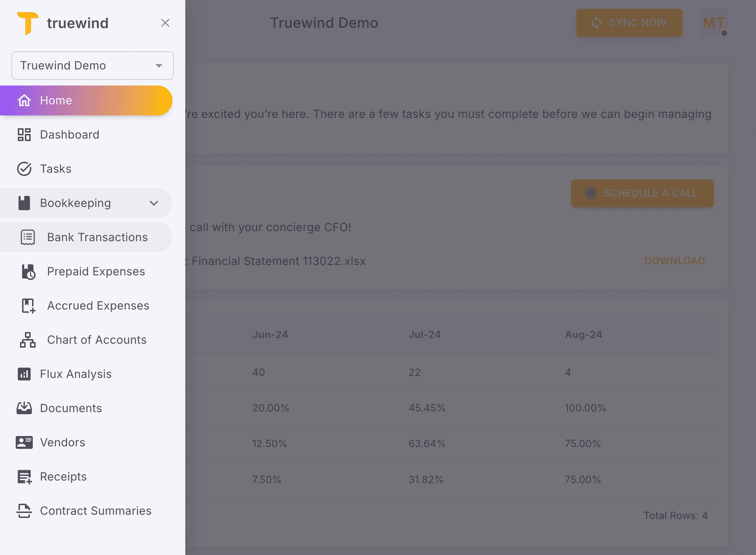Image resolution: width=756 pixels, height=555 pixels.
Task: Click the Tasks checkmark icon
Action: click(24, 168)
